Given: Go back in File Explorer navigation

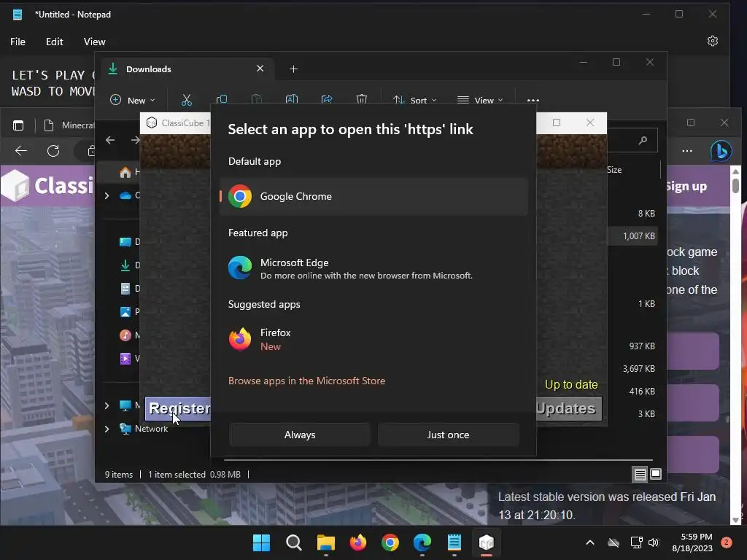Looking at the screenshot, I should pos(111,140).
